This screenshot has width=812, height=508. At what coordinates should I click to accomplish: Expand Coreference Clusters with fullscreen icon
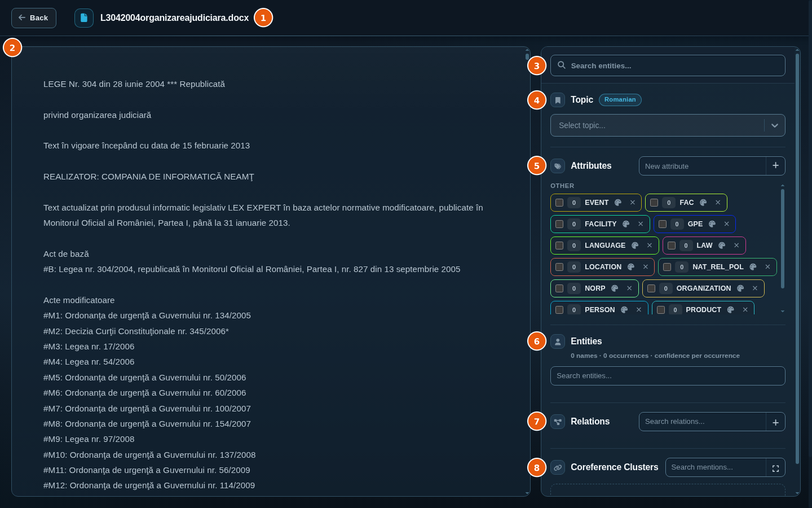point(775,468)
